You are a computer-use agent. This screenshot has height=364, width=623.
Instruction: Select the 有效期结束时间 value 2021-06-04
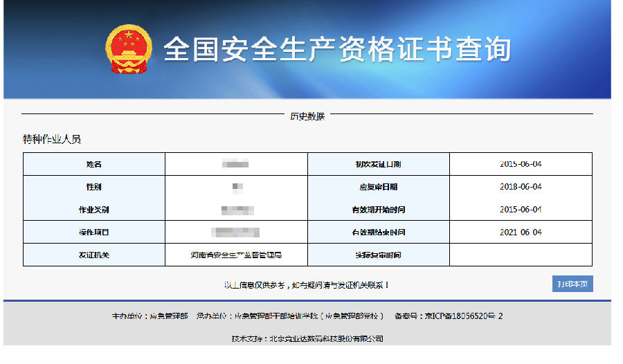click(521, 233)
